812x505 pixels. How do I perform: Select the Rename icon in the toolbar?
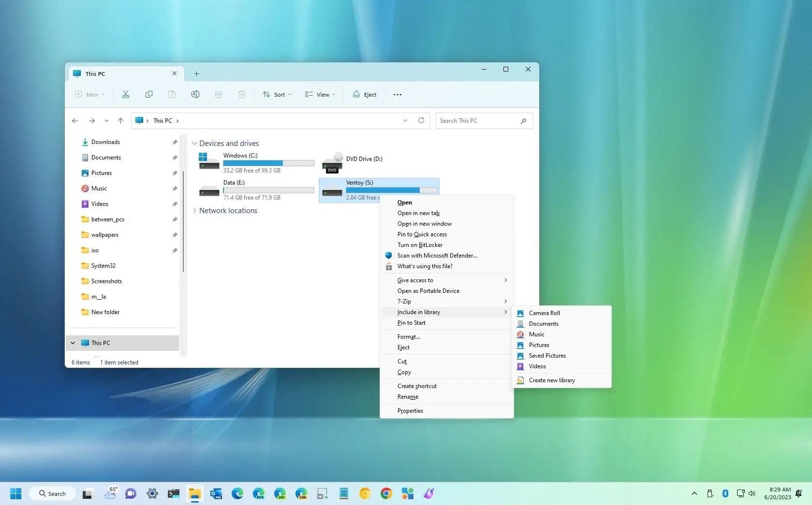(195, 94)
